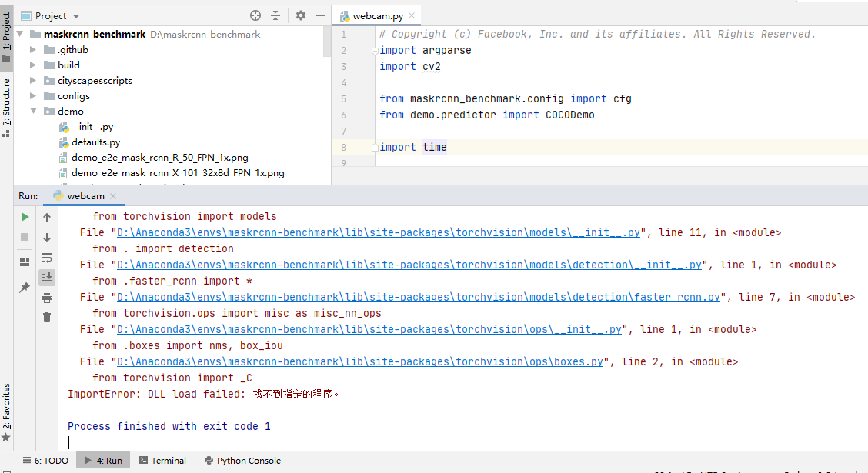Close the webcam.py editor tab
The image size is (868, 473).
pyautogui.click(x=412, y=15)
